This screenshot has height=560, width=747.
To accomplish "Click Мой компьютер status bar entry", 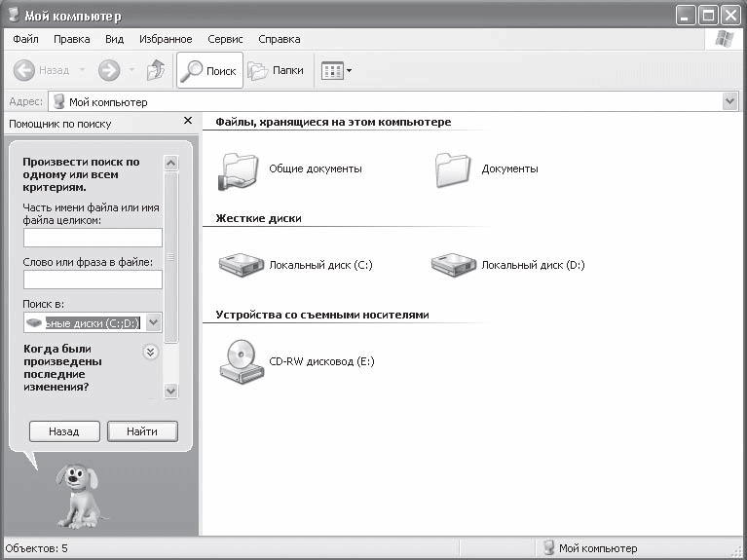I will pos(598,548).
